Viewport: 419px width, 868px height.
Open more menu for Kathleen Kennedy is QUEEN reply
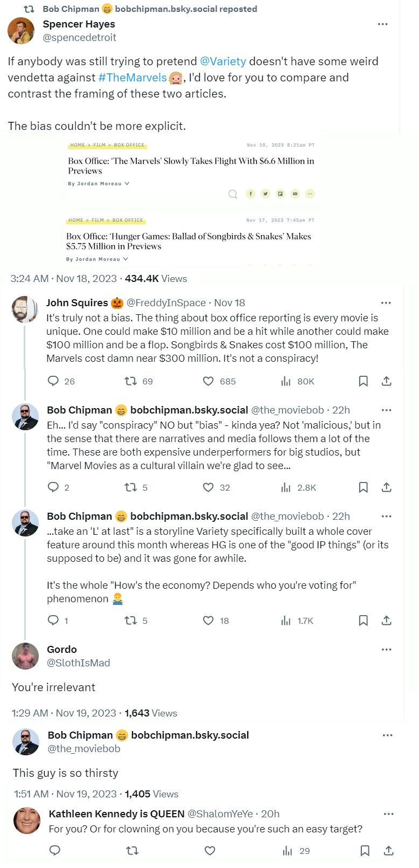[388, 814]
